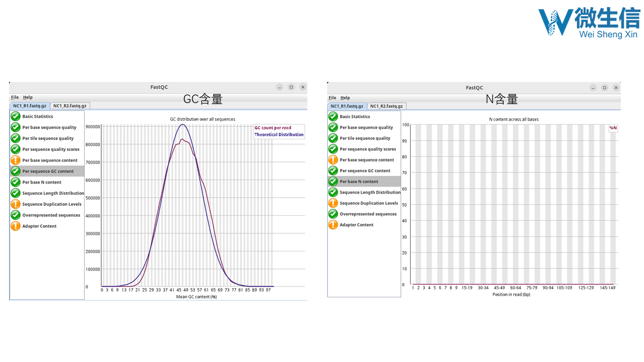Viewport: 644px width, 362px height.
Task: Open the Help menu in the left FastQC window
Action: [28, 98]
